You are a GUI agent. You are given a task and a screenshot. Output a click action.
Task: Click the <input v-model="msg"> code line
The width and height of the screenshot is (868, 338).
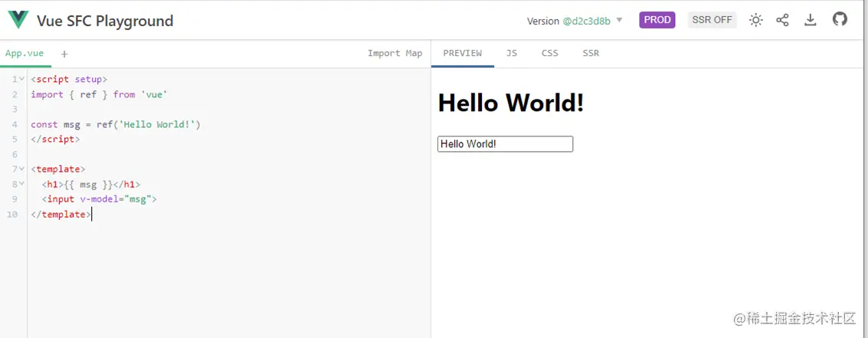(99, 199)
